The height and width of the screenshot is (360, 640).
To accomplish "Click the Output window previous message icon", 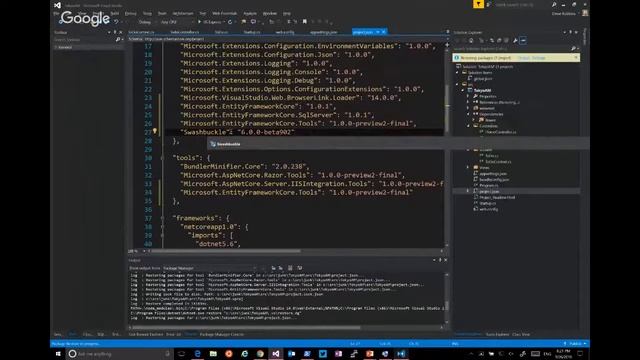I will point(273,268).
